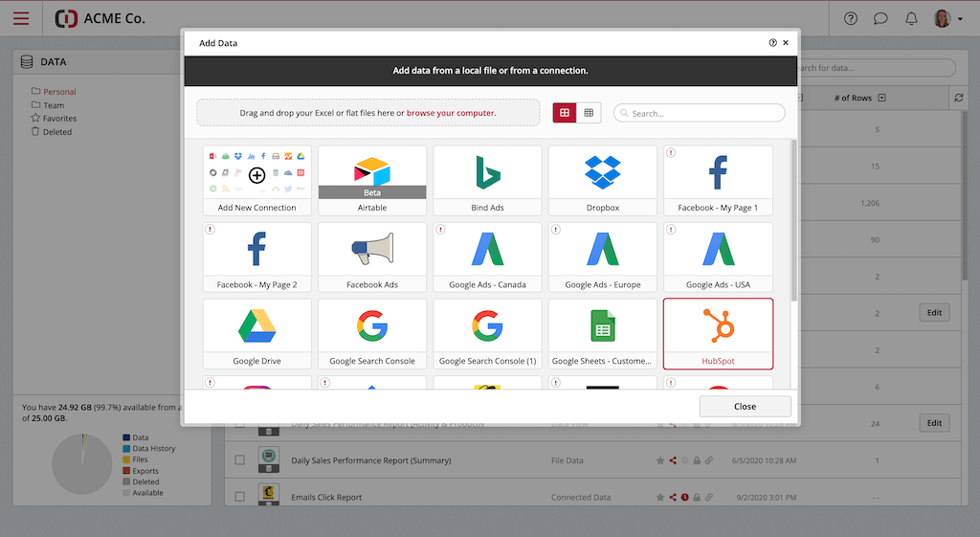
Task: Click the Files legend color swatch
Action: [x=126, y=459]
